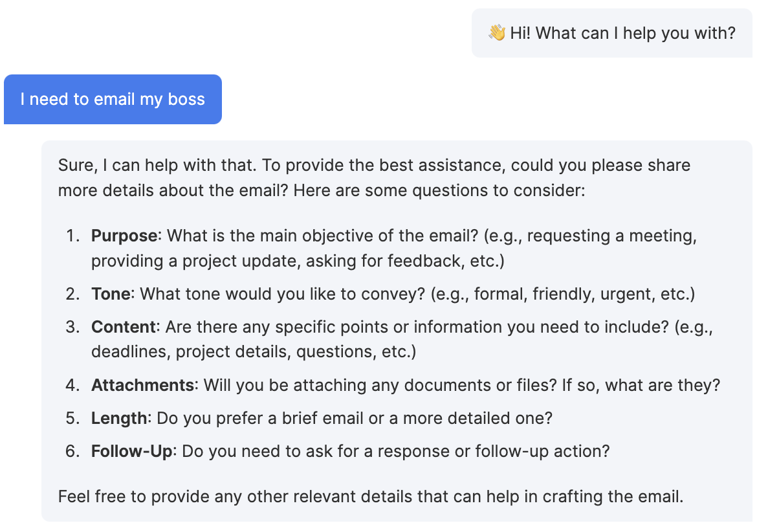This screenshot has width=757, height=532.
Task: Click the bold "Length" label
Action: point(119,418)
